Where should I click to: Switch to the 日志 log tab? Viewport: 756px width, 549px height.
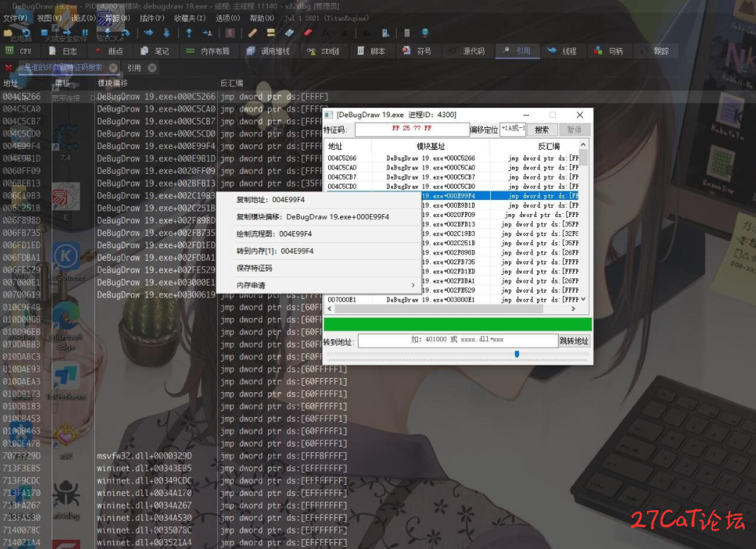tap(64, 51)
